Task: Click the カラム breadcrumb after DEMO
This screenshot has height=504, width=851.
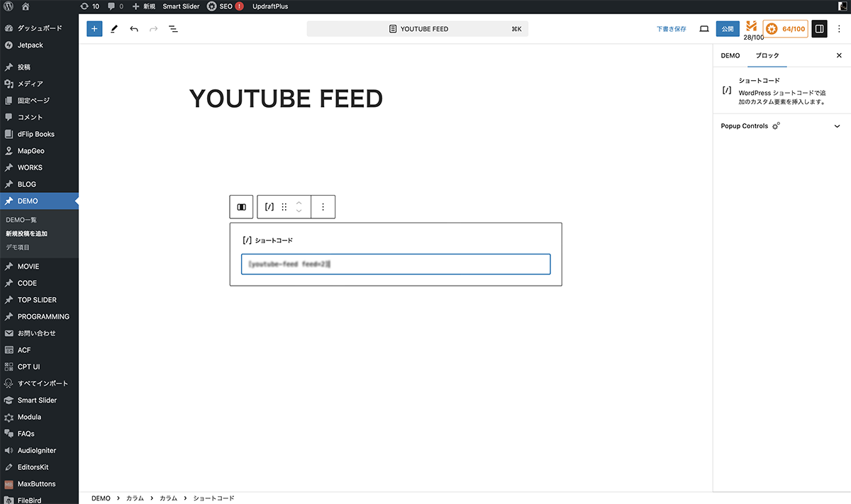Action: pos(135,498)
